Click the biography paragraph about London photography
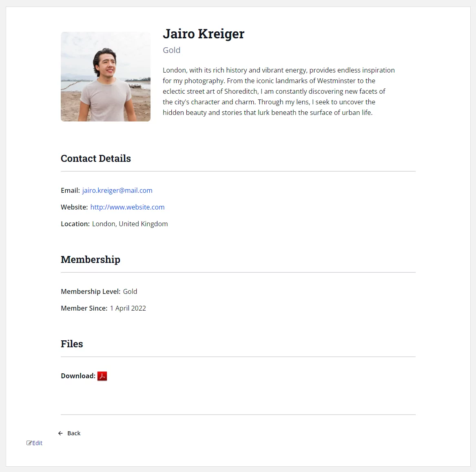This screenshot has width=476, height=472. pyautogui.click(x=279, y=91)
